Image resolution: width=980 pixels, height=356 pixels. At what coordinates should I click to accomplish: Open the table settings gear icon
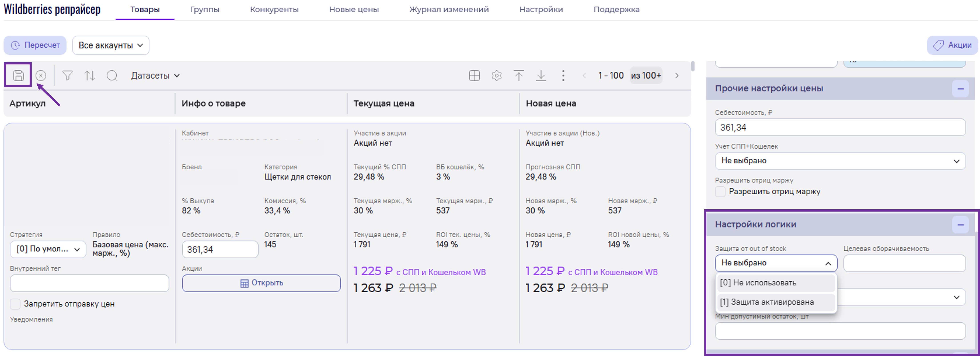(497, 76)
